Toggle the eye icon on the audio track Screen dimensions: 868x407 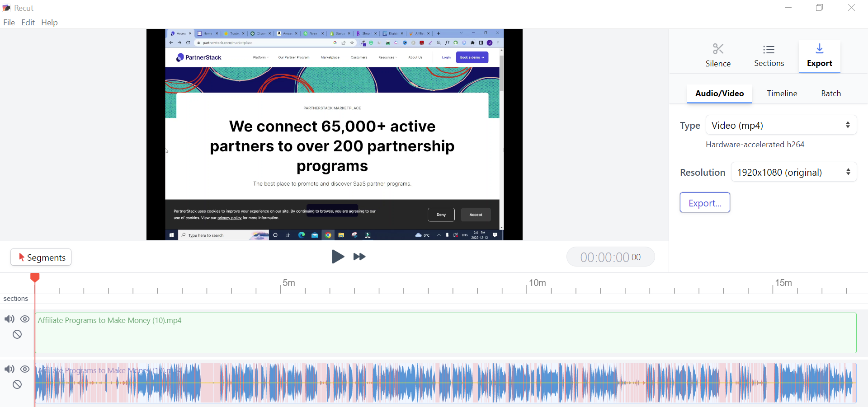25,370
